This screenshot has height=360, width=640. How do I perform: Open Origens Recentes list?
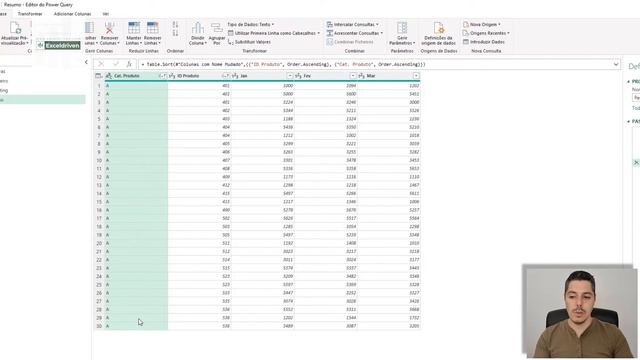click(486, 33)
